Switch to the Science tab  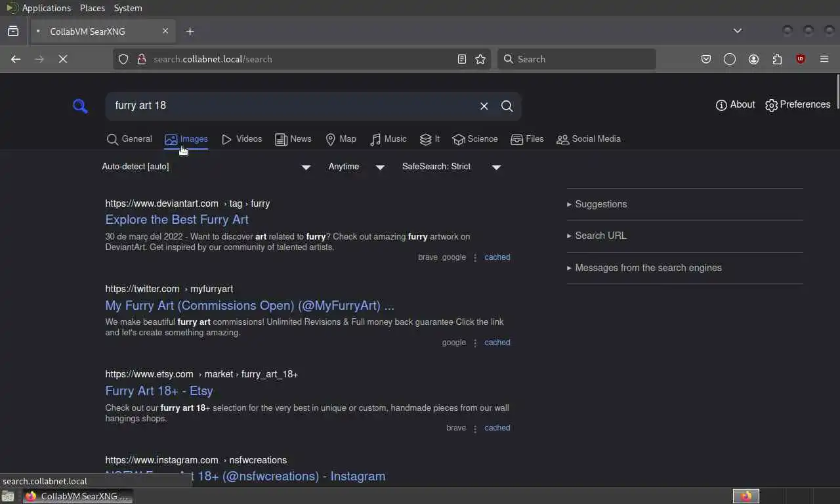tap(475, 139)
